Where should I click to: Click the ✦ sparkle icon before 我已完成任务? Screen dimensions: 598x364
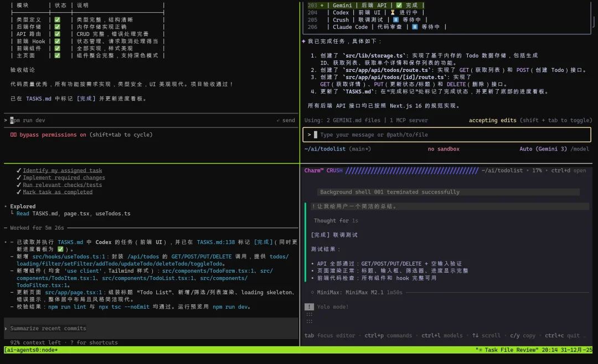click(x=303, y=40)
